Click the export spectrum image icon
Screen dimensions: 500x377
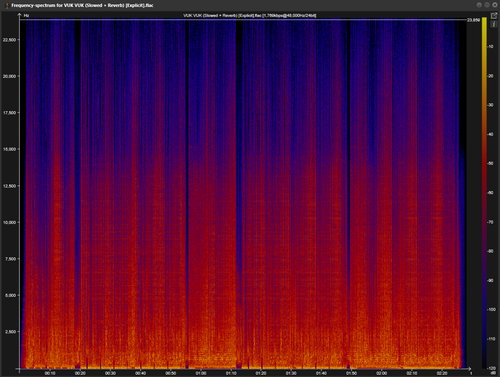pos(494,16)
